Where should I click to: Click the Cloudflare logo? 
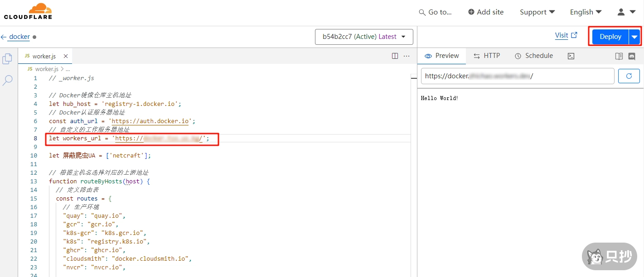pyautogui.click(x=28, y=12)
